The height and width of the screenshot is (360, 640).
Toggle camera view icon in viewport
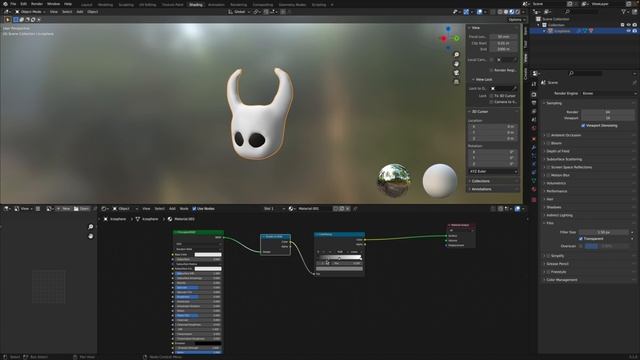[x=456, y=73]
